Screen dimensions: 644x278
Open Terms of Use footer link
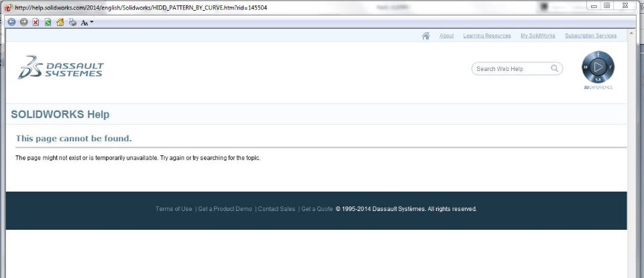(x=174, y=209)
